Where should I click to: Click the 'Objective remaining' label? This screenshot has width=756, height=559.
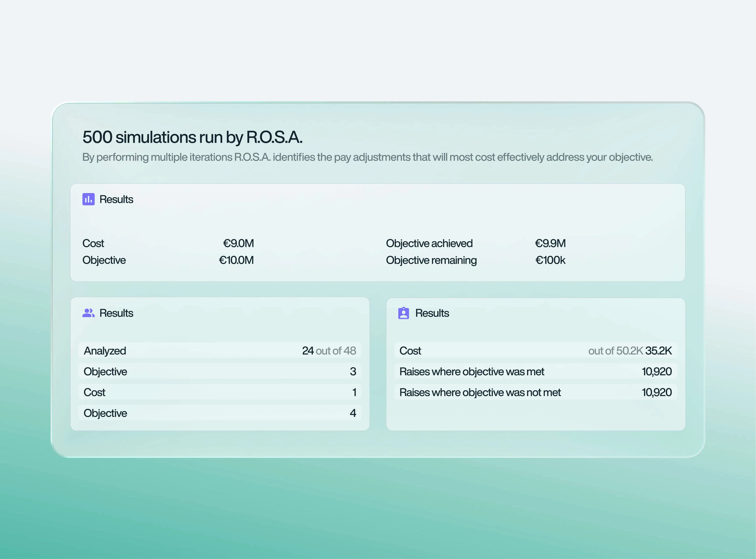click(x=431, y=260)
